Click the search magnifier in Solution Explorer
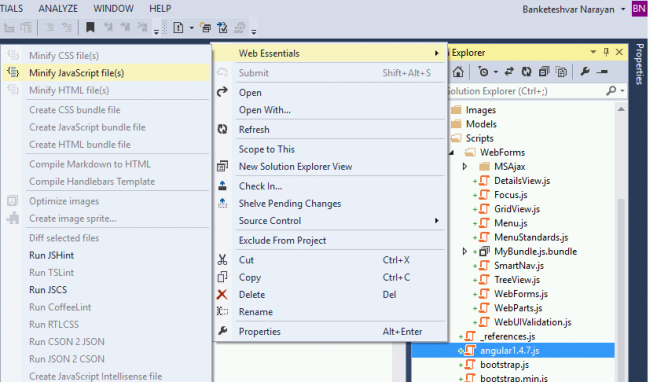The image size is (650, 382). coord(611,91)
